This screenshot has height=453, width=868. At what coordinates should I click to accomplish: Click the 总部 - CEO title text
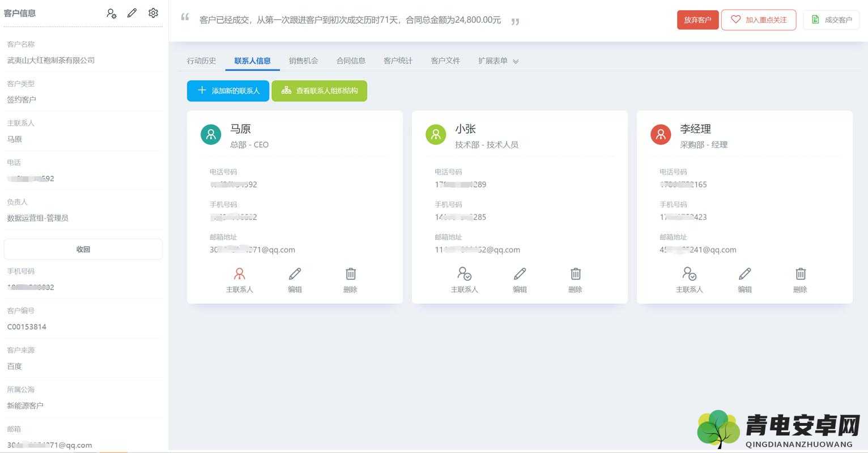pos(249,145)
